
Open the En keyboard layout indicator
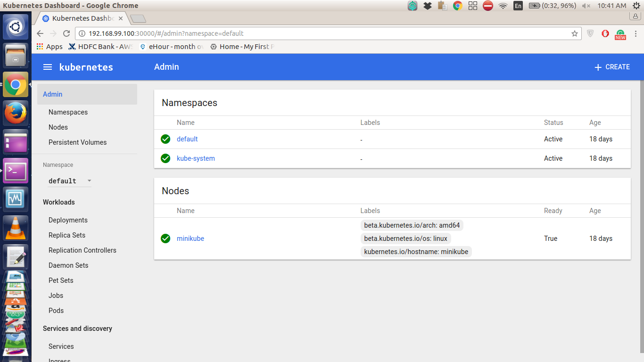pyautogui.click(x=518, y=6)
